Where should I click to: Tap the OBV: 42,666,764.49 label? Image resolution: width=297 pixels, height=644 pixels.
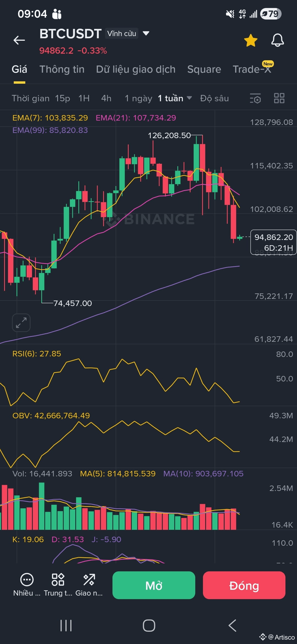coord(51,416)
